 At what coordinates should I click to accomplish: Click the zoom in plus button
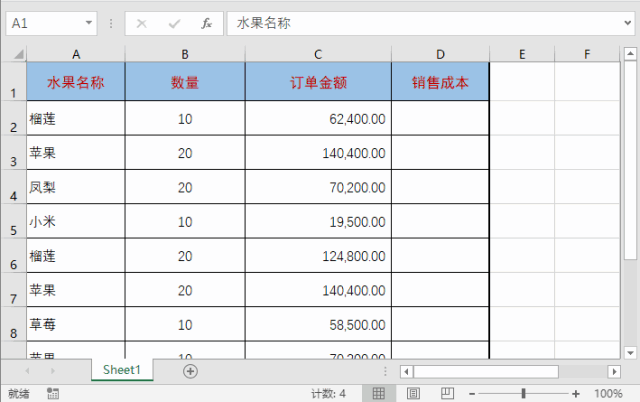[x=576, y=394]
